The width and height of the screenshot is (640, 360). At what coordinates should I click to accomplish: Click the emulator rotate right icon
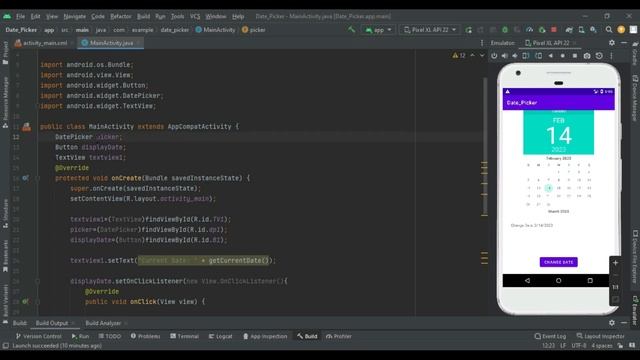click(x=538, y=56)
